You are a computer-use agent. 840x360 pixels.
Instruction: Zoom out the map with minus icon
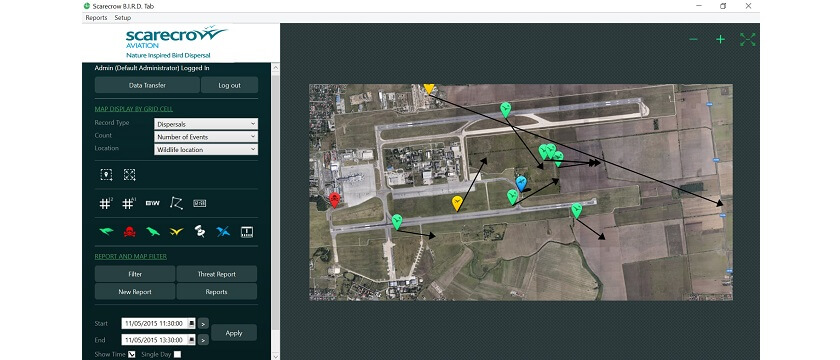693,39
